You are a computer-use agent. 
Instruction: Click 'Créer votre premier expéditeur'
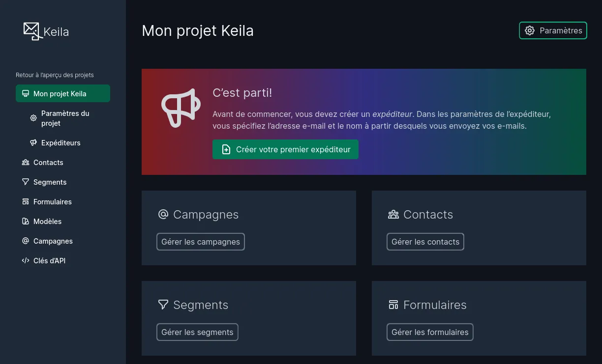click(285, 149)
